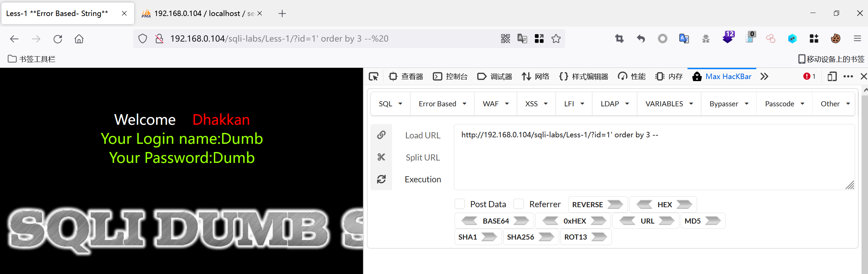Click the Execution refresh icon
The width and height of the screenshot is (868, 274).
pyautogui.click(x=381, y=179)
